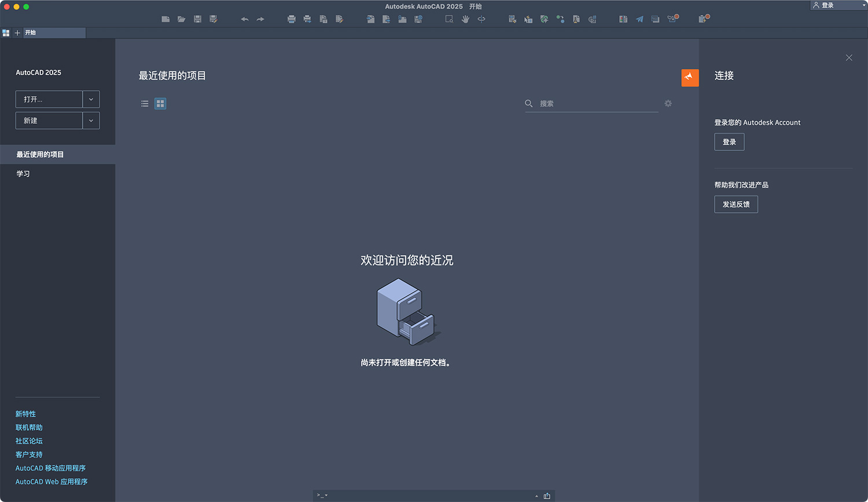Open the search settings gear control
Image resolution: width=868 pixels, height=502 pixels.
668,104
